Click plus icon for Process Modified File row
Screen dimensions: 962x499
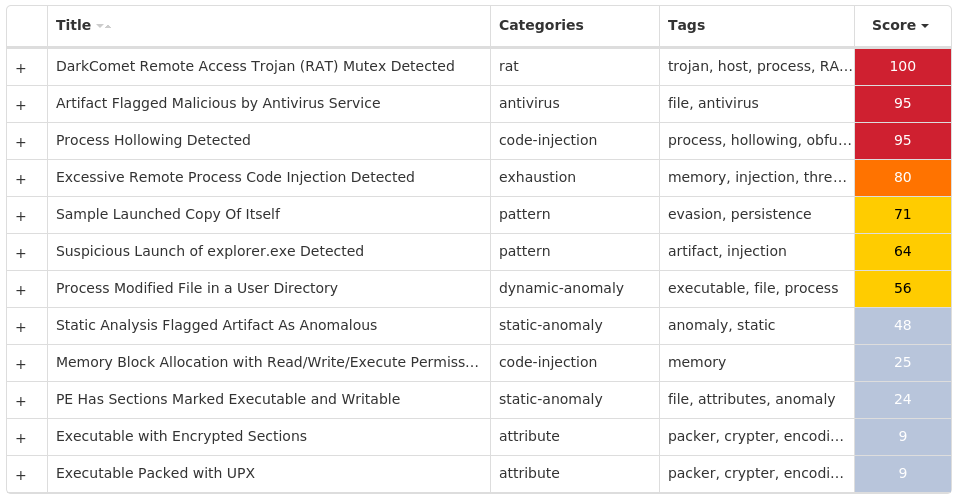click(x=21, y=290)
